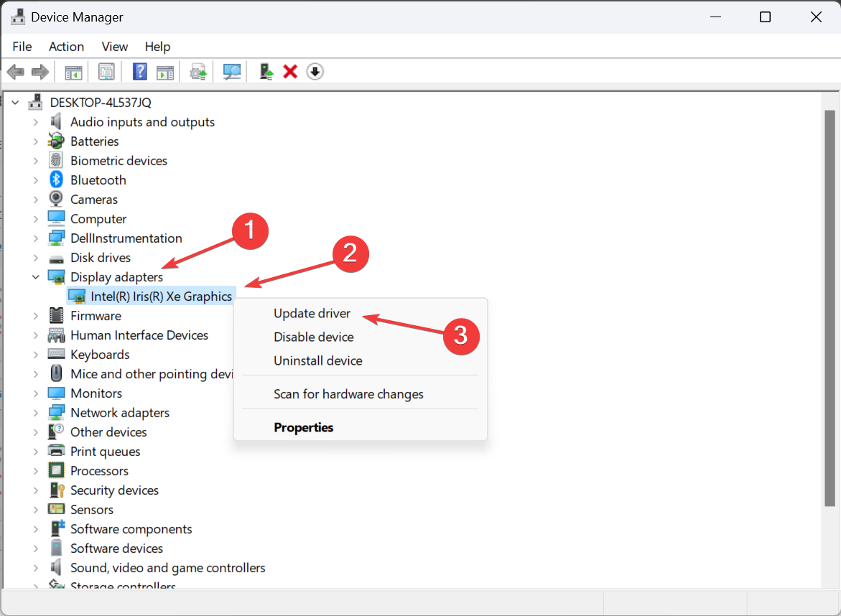
Task: Click the Cameras webcam icon
Action: tap(56, 199)
